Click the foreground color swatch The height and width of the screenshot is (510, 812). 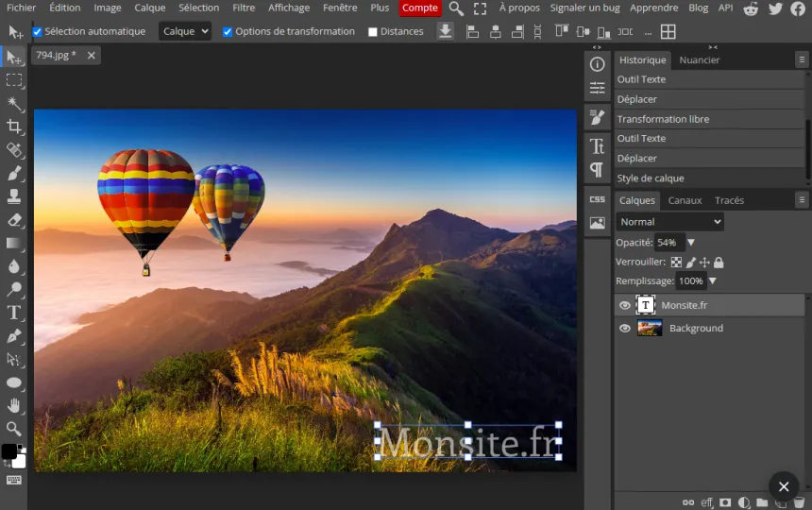point(8,451)
